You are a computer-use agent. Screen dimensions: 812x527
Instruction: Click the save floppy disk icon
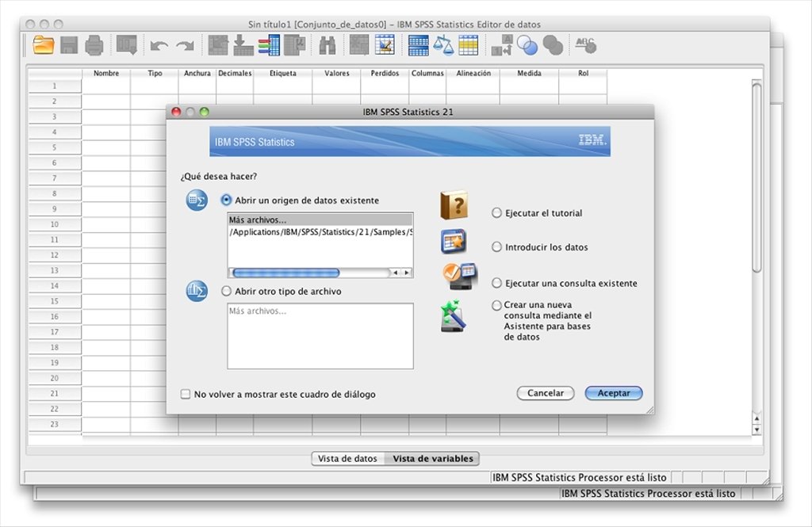point(69,45)
